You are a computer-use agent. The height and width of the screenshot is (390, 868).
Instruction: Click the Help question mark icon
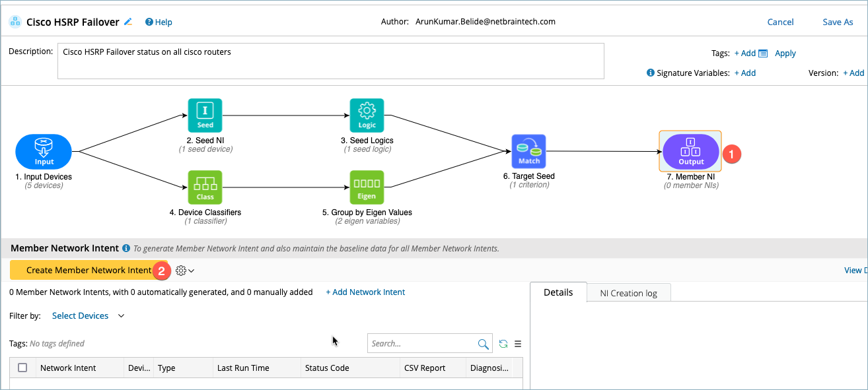(149, 22)
